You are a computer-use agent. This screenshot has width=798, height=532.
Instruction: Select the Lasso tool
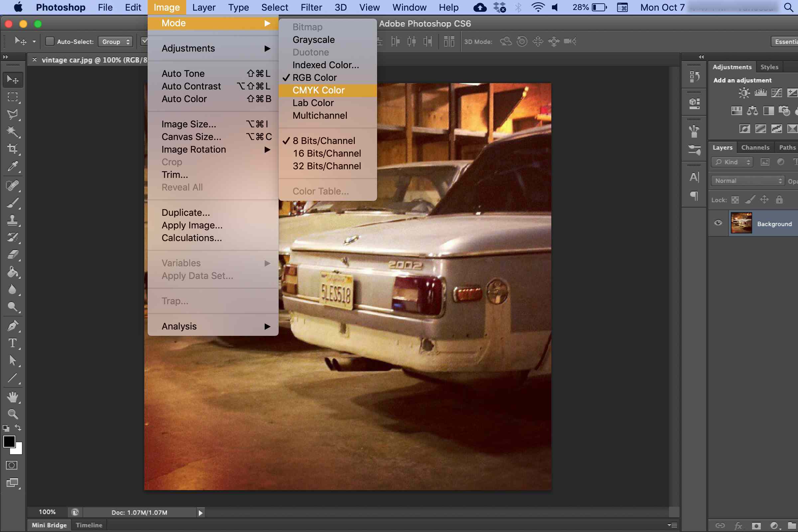[x=13, y=114]
